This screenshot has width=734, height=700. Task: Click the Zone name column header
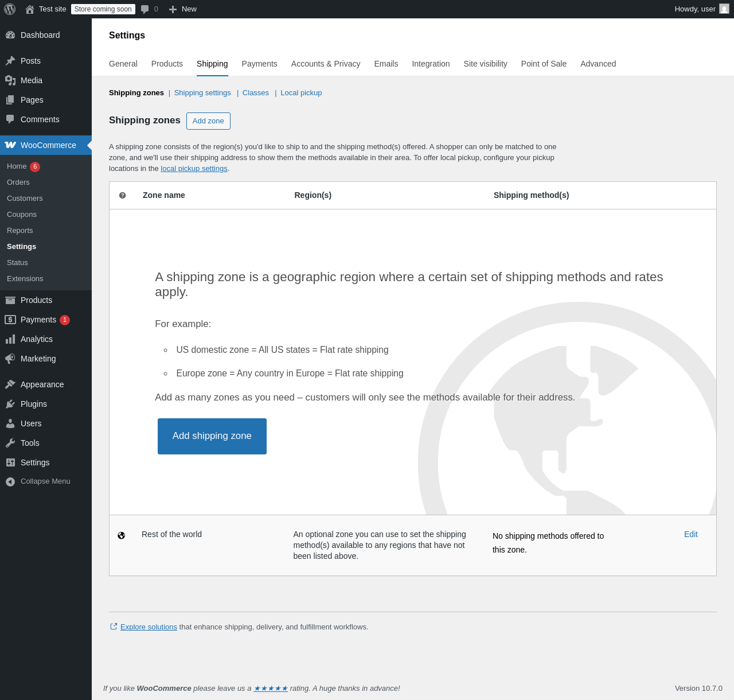click(x=164, y=195)
